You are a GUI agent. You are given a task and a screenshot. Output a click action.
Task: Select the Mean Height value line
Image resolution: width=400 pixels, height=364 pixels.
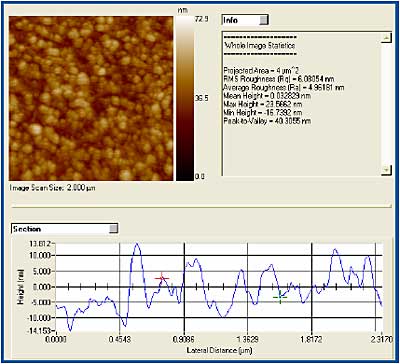tap(267, 96)
